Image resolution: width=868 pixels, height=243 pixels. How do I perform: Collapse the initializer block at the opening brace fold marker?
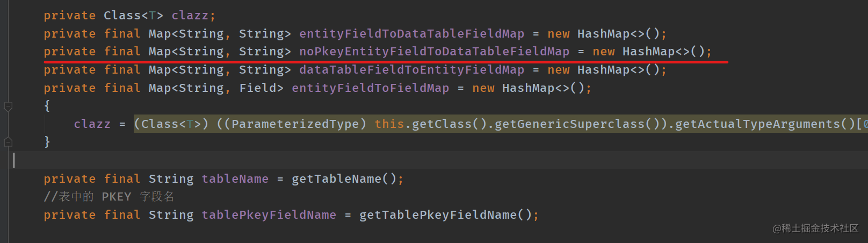tap(8, 106)
